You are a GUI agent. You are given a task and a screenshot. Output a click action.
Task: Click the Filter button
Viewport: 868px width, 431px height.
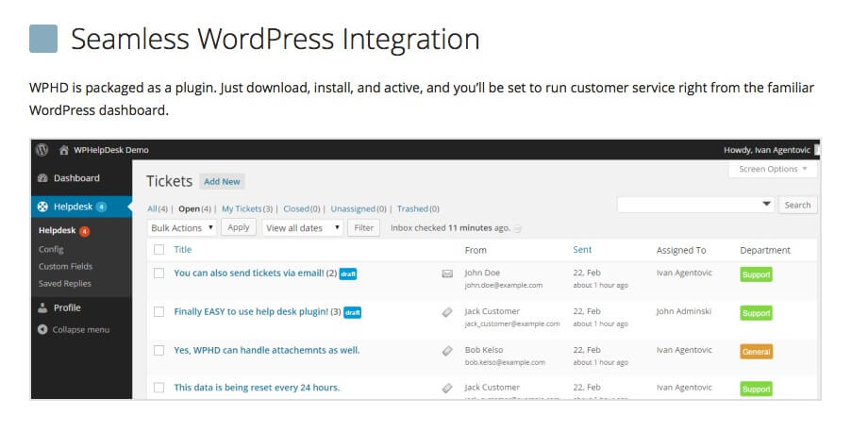tap(363, 227)
